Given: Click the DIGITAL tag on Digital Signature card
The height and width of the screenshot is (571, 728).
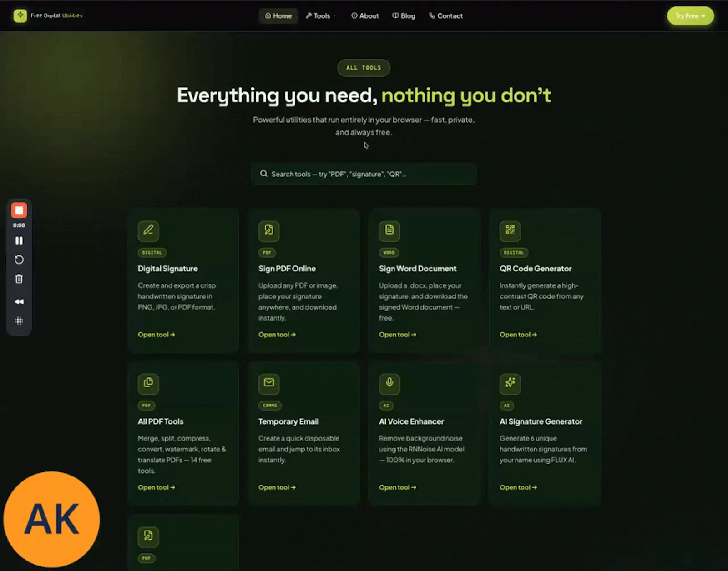Looking at the screenshot, I should [x=152, y=252].
